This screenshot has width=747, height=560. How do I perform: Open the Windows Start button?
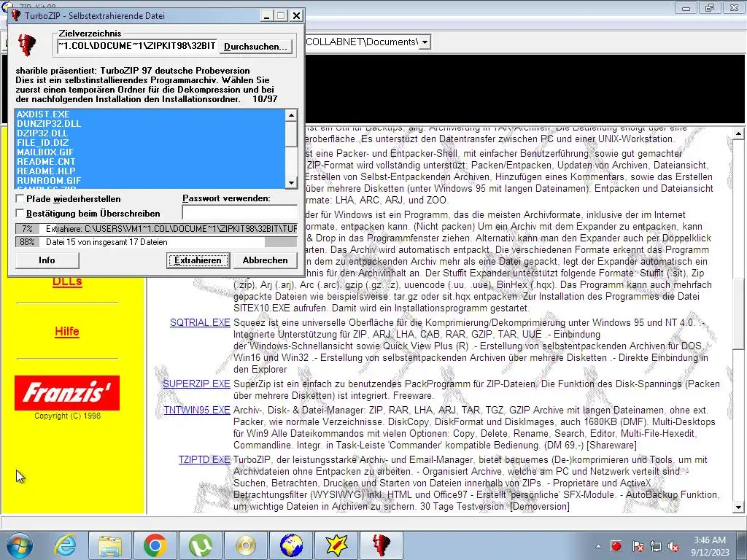(x=18, y=545)
